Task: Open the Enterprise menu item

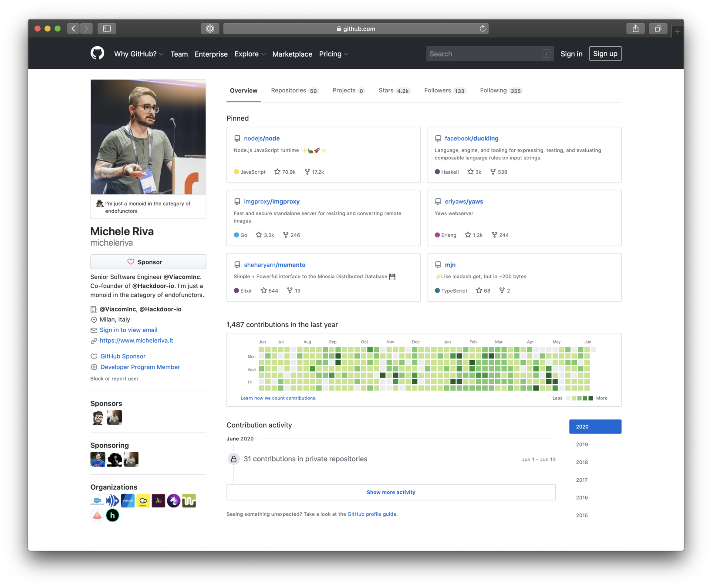Action: click(x=211, y=54)
